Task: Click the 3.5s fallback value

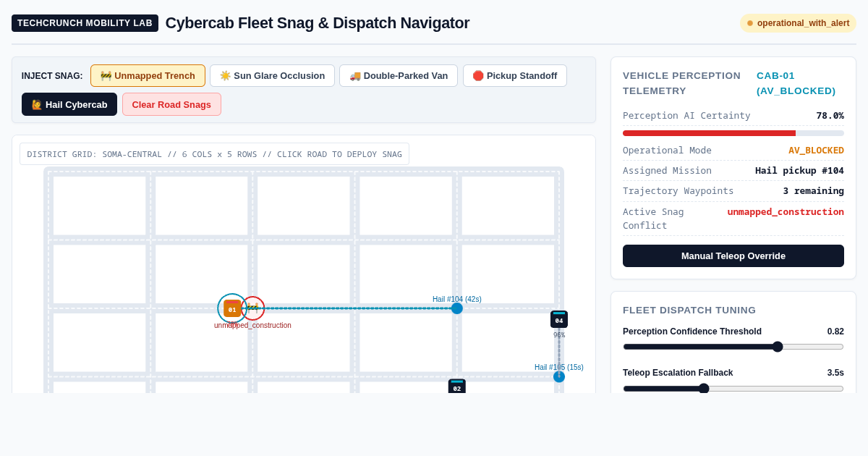Action: click(835, 373)
